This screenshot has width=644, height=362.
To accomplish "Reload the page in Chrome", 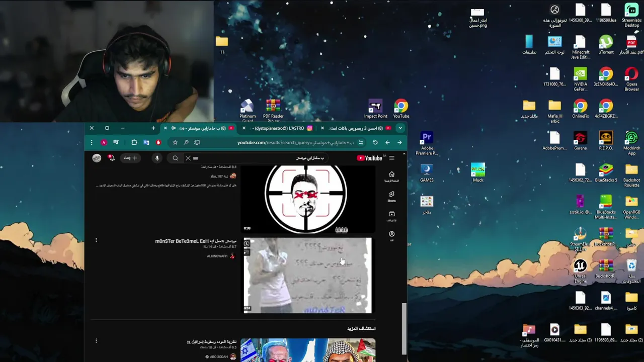I will coord(375,143).
